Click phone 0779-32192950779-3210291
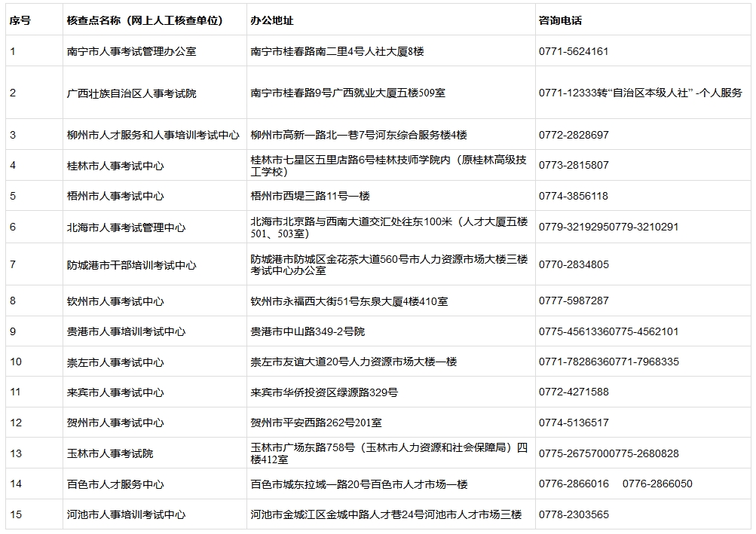The width and height of the screenshot is (756, 534). pyautogui.click(x=608, y=227)
